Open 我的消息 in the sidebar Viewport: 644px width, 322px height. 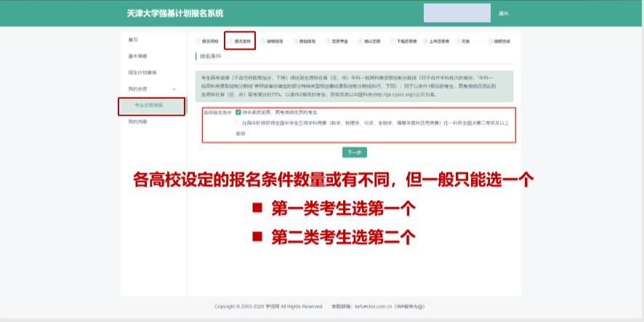(x=137, y=122)
